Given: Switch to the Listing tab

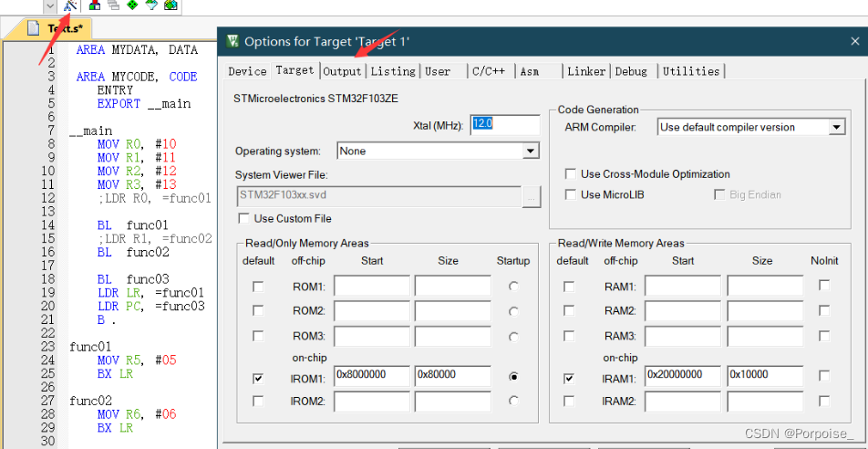Looking at the screenshot, I should coord(392,71).
